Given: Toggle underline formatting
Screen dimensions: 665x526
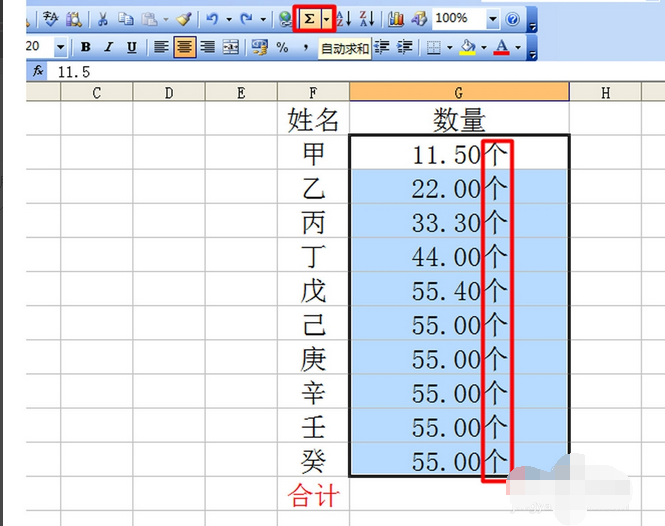Looking at the screenshot, I should 132,47.
